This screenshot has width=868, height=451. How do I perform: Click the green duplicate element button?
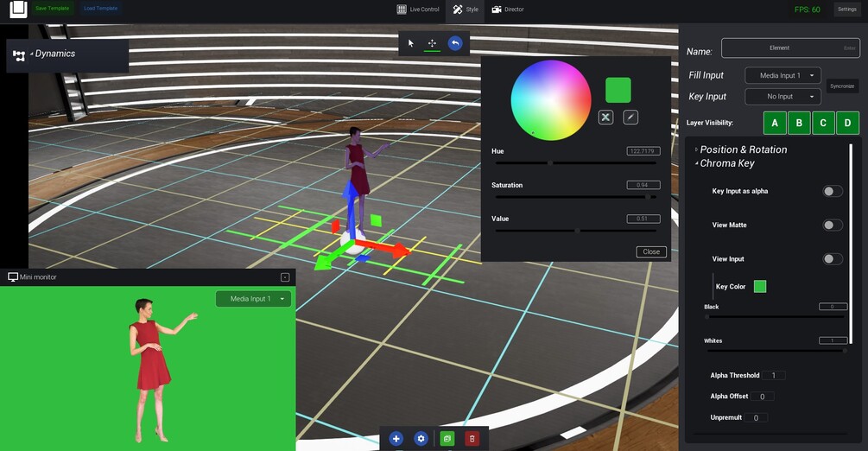(x=447, y=439)
